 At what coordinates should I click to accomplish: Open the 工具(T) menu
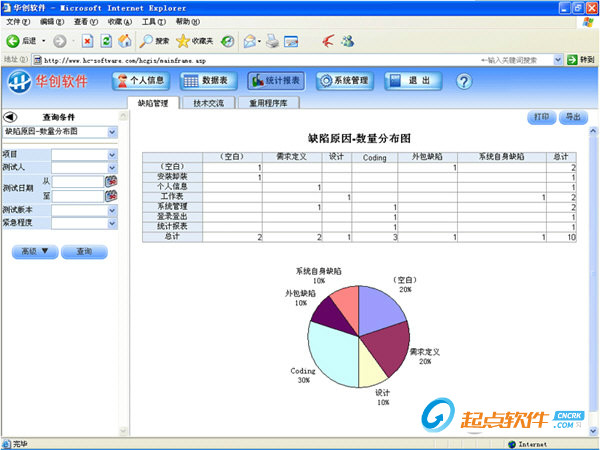(x=154, y=22)
